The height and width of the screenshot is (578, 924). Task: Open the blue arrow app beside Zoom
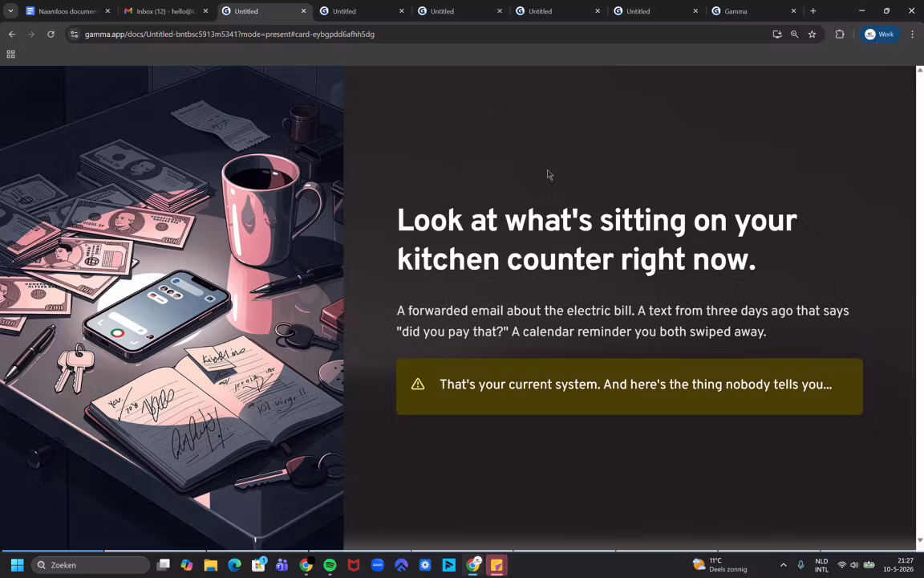pos(401,565)
